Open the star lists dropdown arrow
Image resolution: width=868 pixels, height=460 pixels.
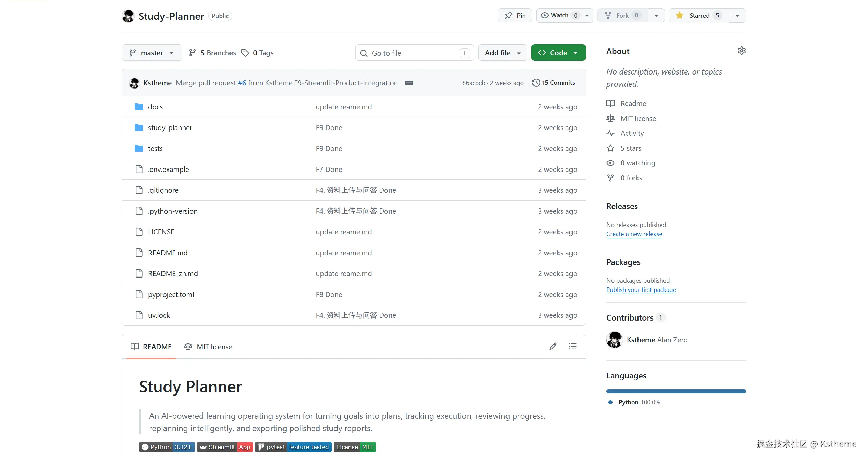737,15
